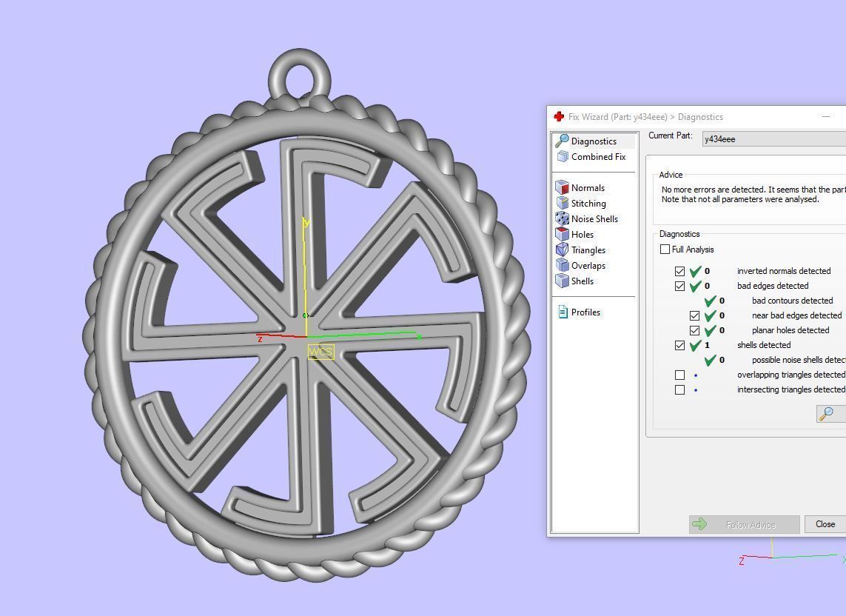Click the 'bad contours detected' text

click(792, 301)
